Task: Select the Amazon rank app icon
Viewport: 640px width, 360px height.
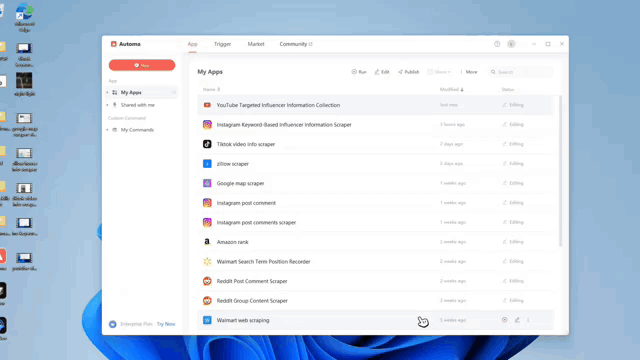Action: pyautogui.click(x=207, y=242)
